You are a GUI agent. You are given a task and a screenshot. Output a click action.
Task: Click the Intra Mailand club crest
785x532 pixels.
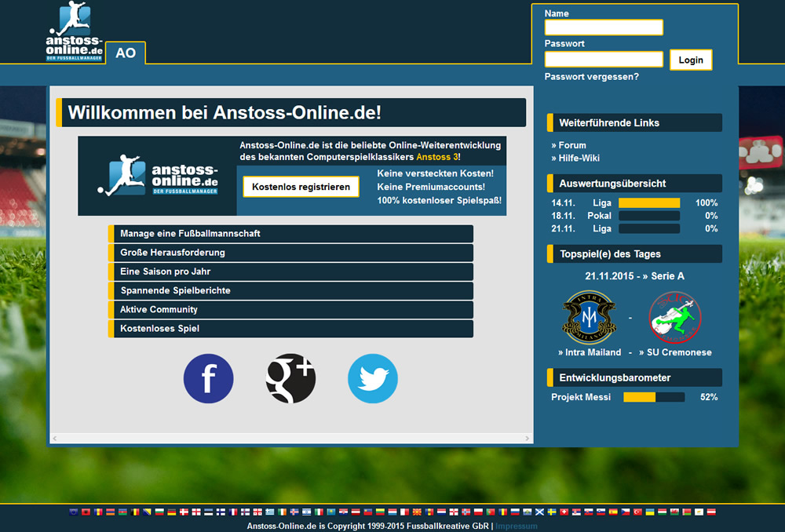tap(589, 317)
